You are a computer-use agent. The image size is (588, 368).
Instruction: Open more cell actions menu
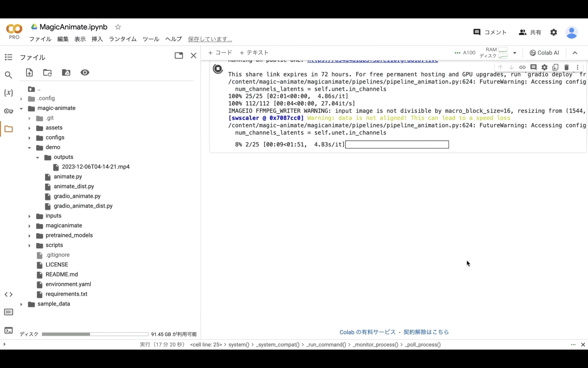click(578, 67)
